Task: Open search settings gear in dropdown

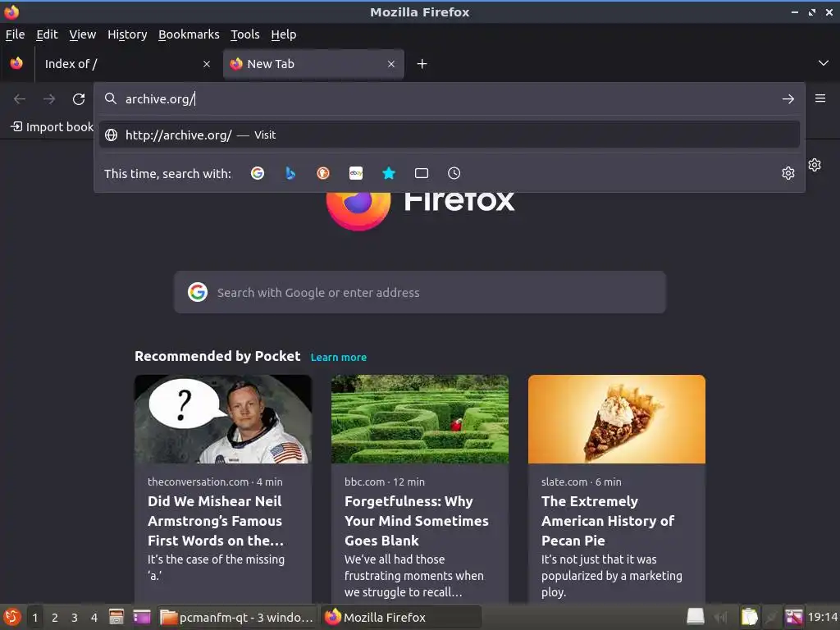Action: tap(788, 173)
